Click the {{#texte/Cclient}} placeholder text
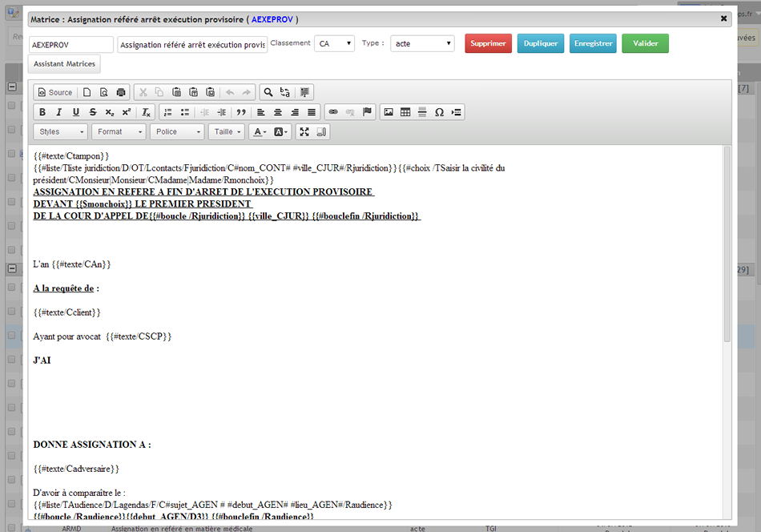Viewport: 761px width, 532px height. [x=67, y=312]
